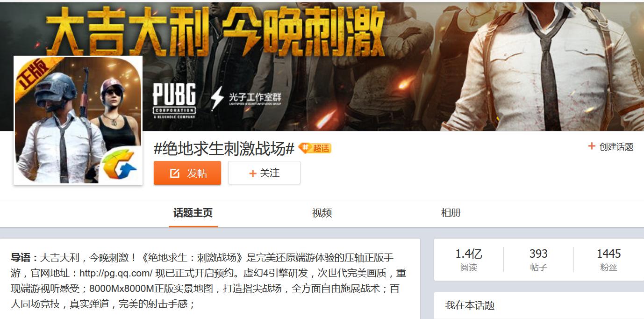Switch to the 视频 tab
The height and width of the screenshot is (319, 644).
tap(322, 213)
